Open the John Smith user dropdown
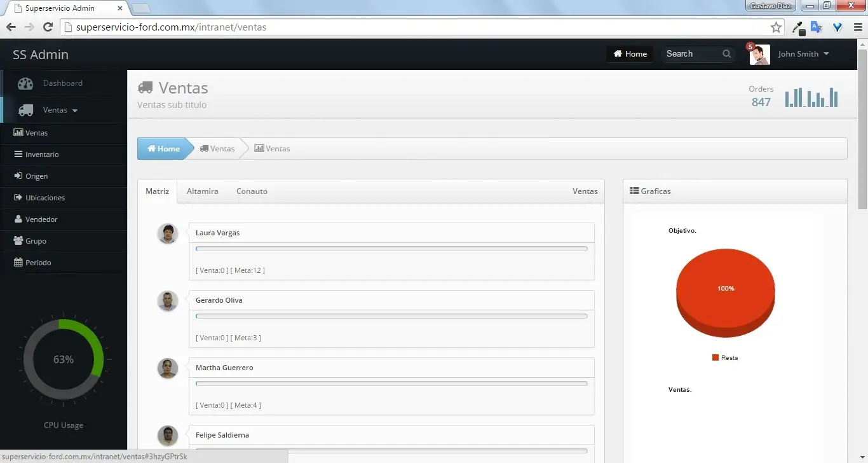868x463 pixels. tap(803, 54)
